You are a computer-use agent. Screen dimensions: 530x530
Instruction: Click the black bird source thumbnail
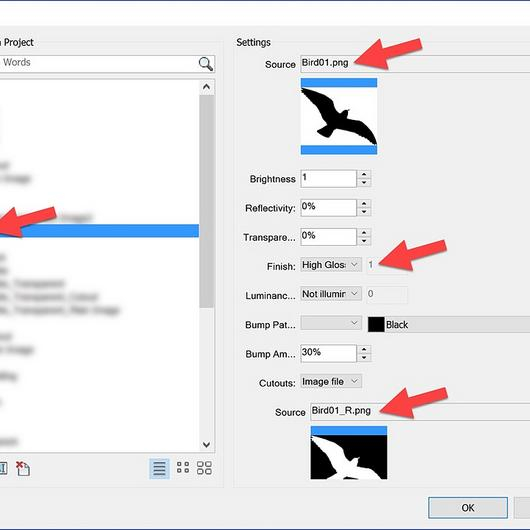point(339,116)
